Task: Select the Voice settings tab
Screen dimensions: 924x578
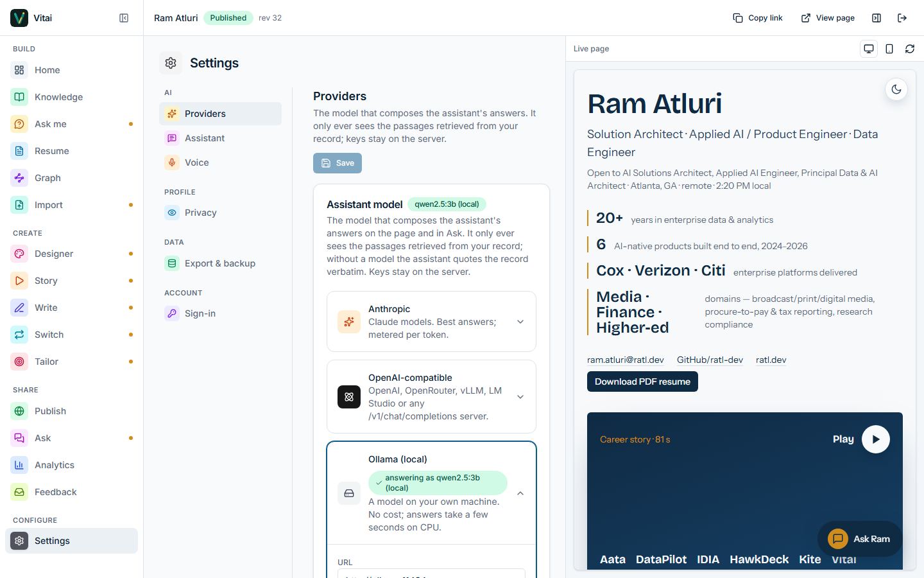Action: (x=220, y=162)
